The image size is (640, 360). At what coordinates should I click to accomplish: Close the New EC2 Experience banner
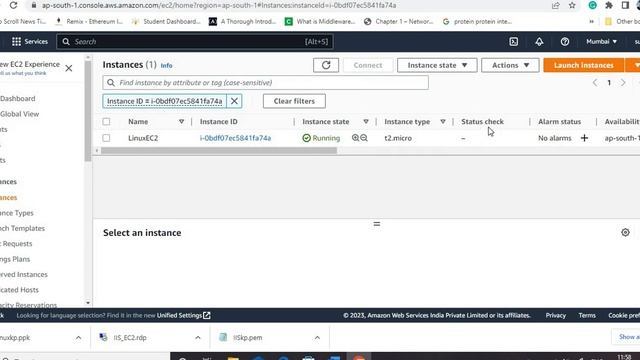(69, 68)
